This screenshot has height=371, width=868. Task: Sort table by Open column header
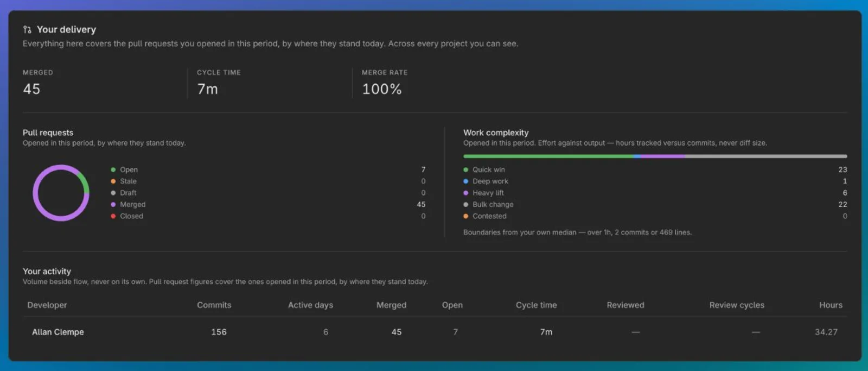(x=452, y=305)
